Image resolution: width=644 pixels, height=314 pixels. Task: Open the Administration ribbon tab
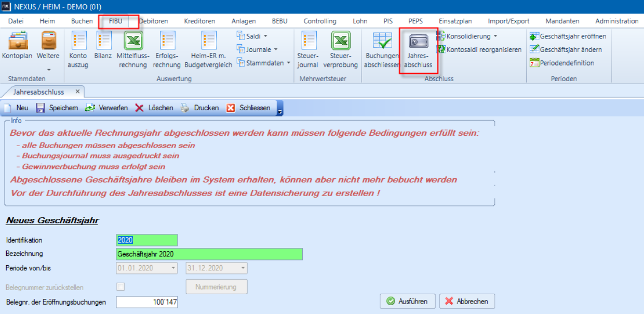coord(617,21)
